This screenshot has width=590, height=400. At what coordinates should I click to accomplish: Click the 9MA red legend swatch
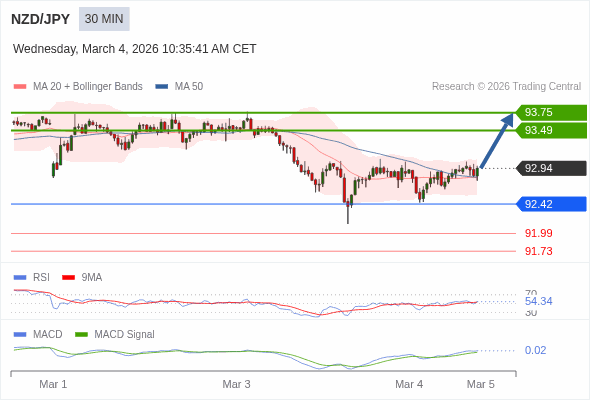point(68,278)
